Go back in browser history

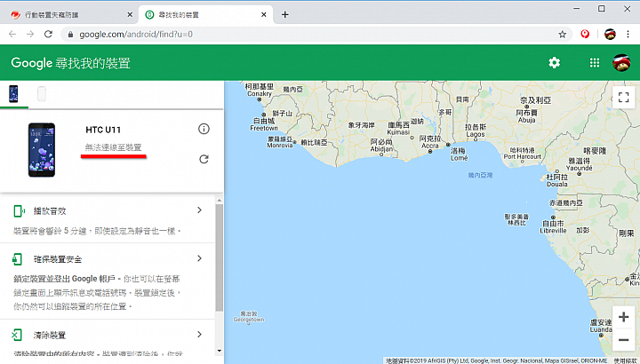12,35
